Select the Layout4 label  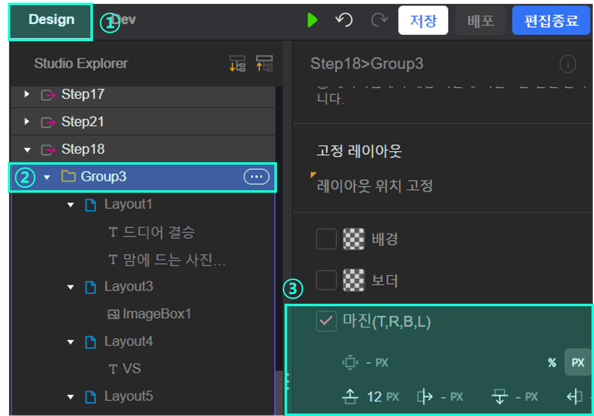point(129,341)
